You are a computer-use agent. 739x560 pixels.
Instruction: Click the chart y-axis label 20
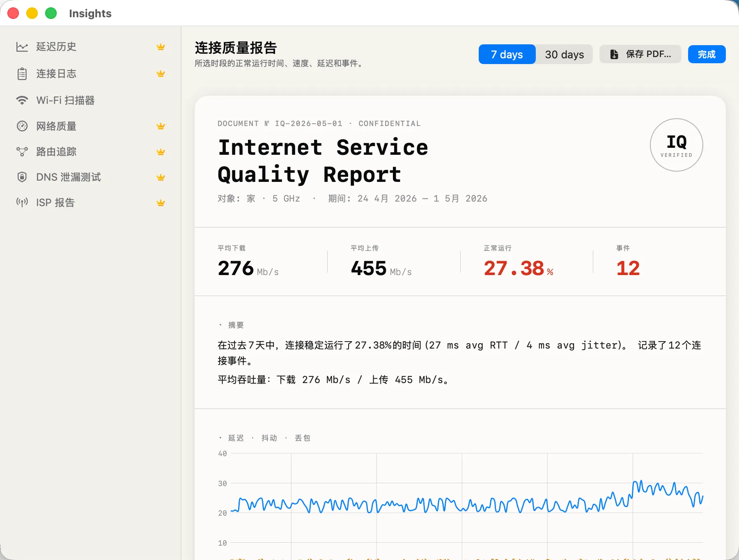[223, 513]
